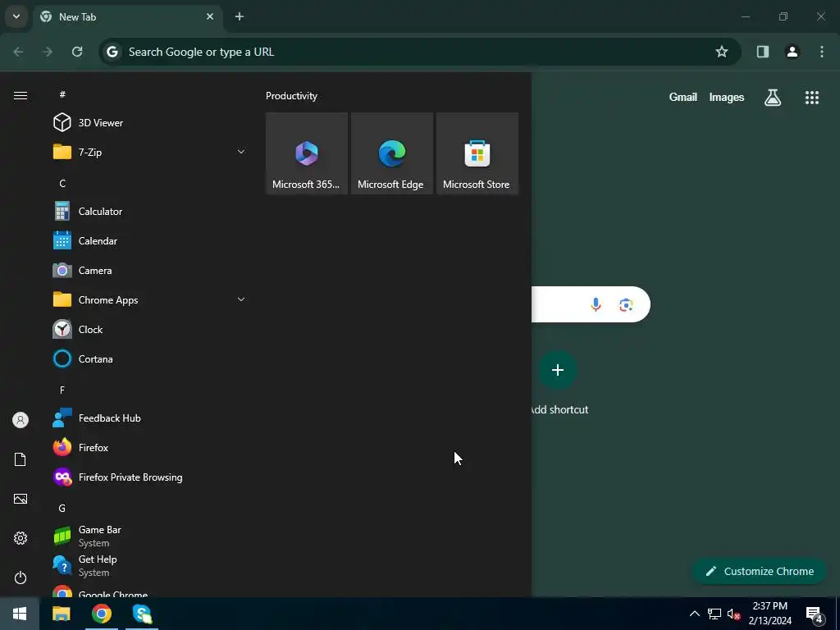
Task: Start voice search with the microphone
Action: tap(596, 305)
